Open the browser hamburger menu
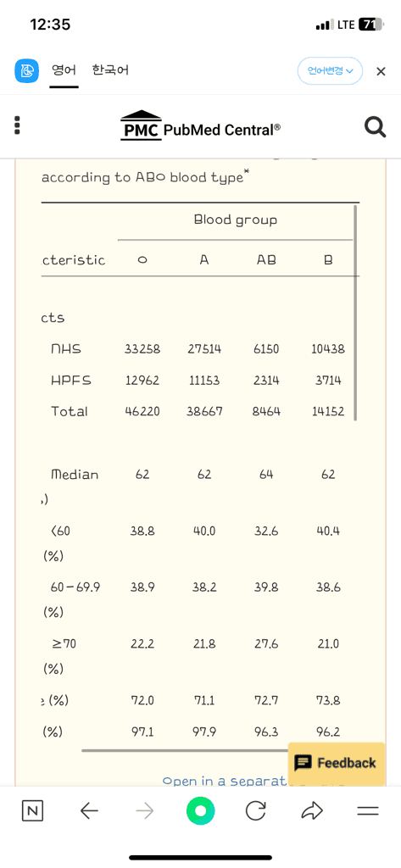Image resolution: width=401 pixels, height=868 pixels. click(x=368, y=811)
